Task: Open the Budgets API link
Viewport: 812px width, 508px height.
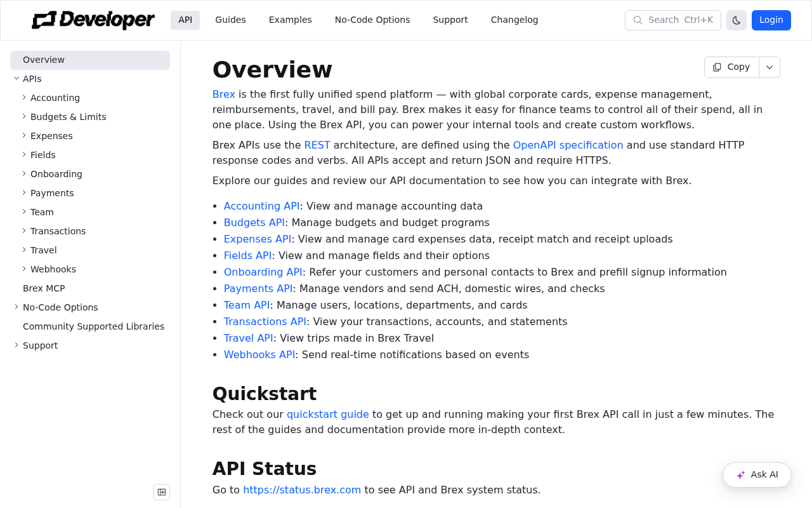Action: [254, 222]
